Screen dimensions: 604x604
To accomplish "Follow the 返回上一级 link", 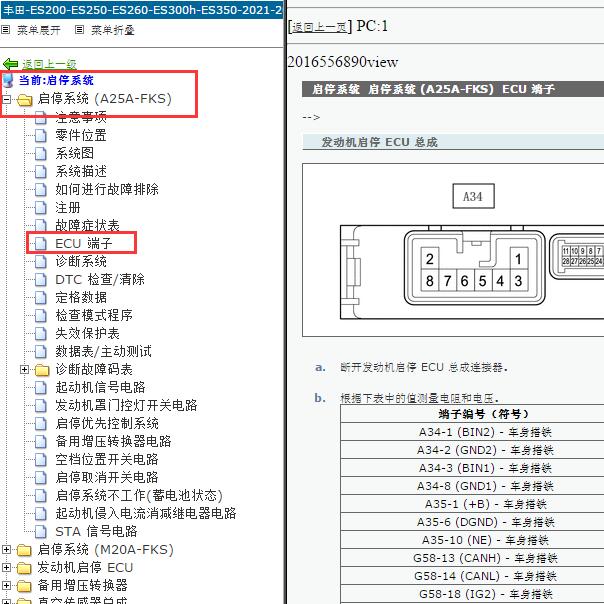I will click(49, 64).
